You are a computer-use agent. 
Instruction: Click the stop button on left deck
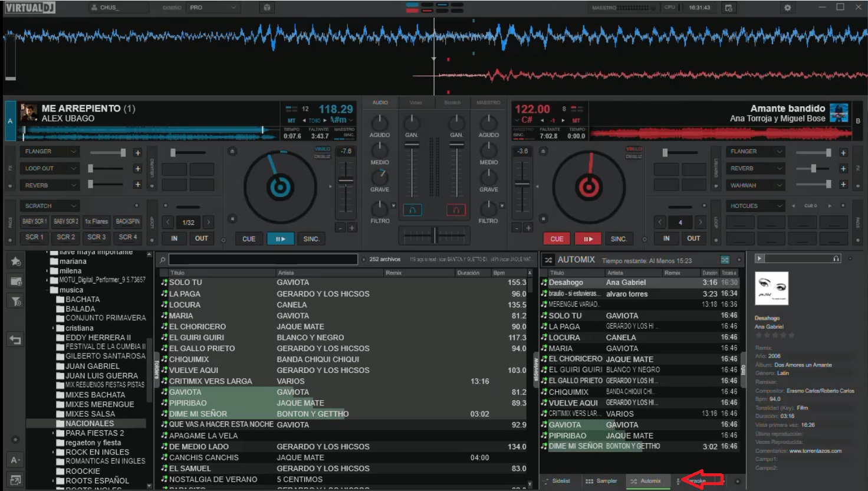[232, 218]
